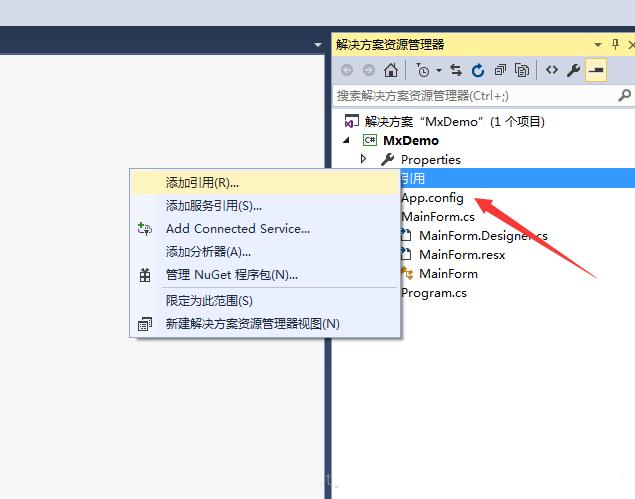Click the Refresh icon in Solution Explorer
Viewport: 635px width, 499px height.
tap(478, 70)
